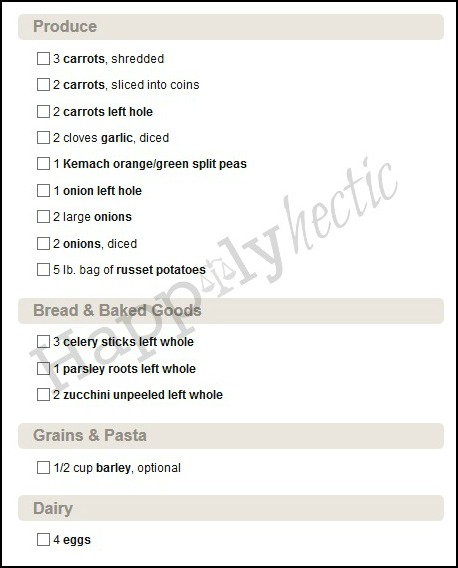Screen dimensions: 458x568
Task: Tick Kemach orange/green split peas checkbox
Action: (x=43, y=164)
